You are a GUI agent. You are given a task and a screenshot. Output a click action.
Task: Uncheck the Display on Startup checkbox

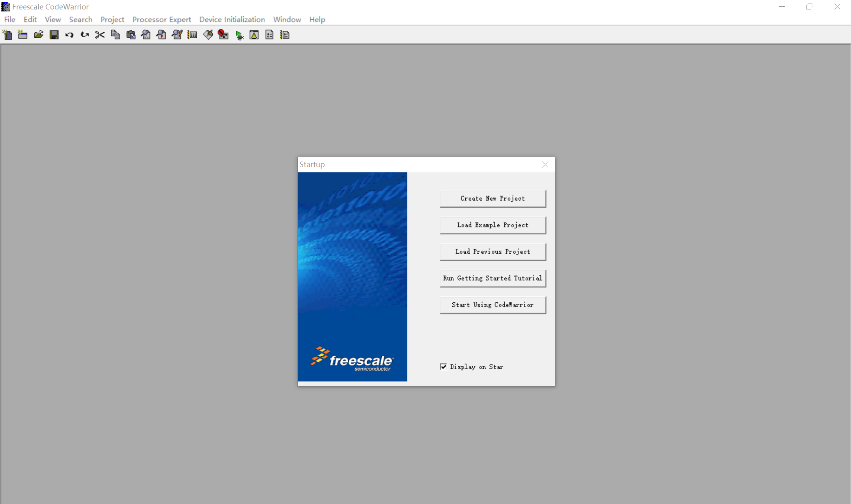[x=444, y=367]
